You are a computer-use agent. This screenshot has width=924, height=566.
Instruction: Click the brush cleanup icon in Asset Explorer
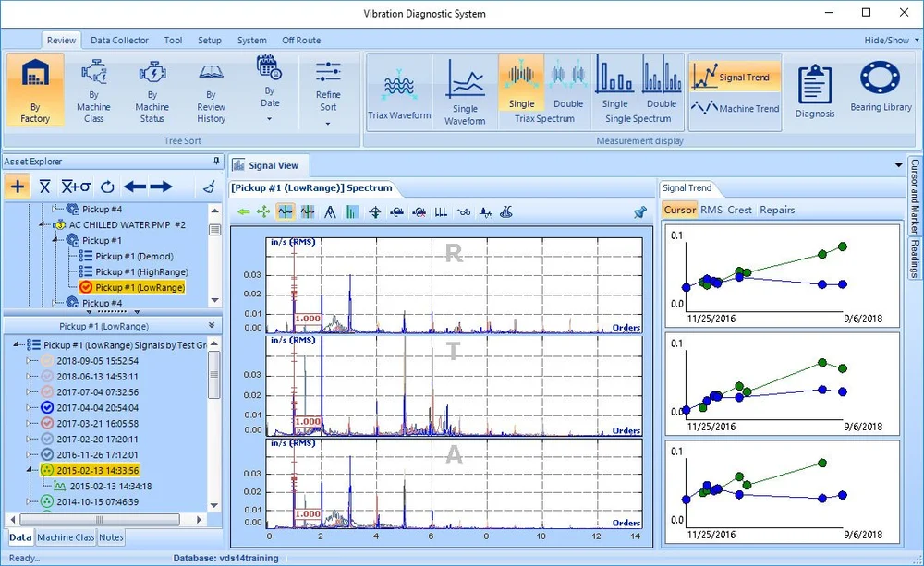(x=208, y=187)
